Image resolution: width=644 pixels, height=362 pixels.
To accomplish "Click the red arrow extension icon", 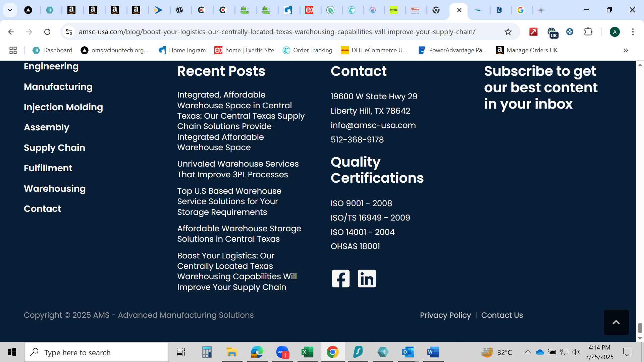I will point(533,32).
